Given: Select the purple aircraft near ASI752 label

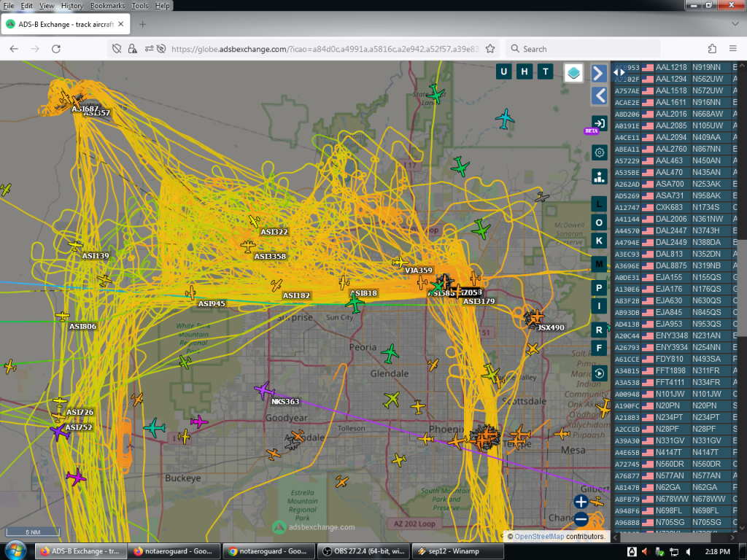Looking at the screenshot, I should point(58,432).
